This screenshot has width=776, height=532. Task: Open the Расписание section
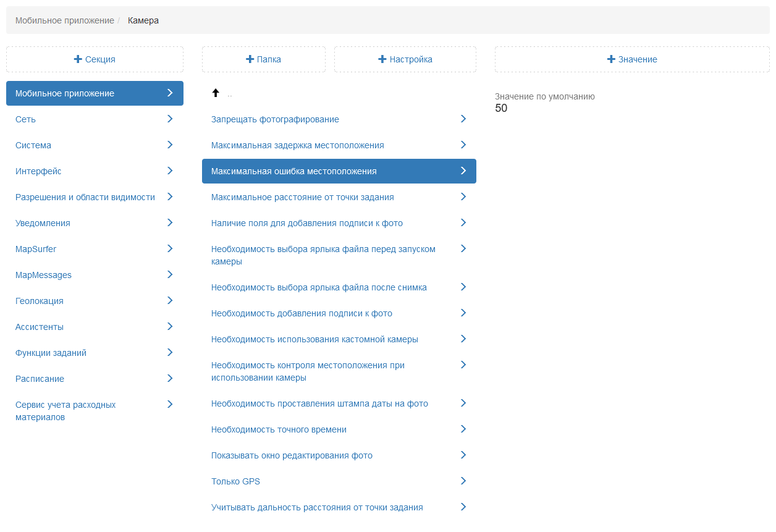click(x=95, y=379)
